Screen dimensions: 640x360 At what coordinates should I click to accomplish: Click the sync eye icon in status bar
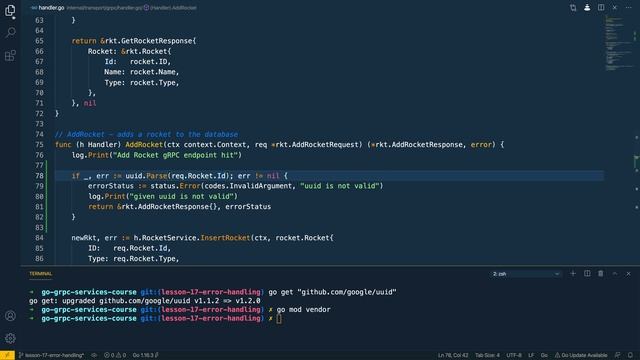coord(94,355)
